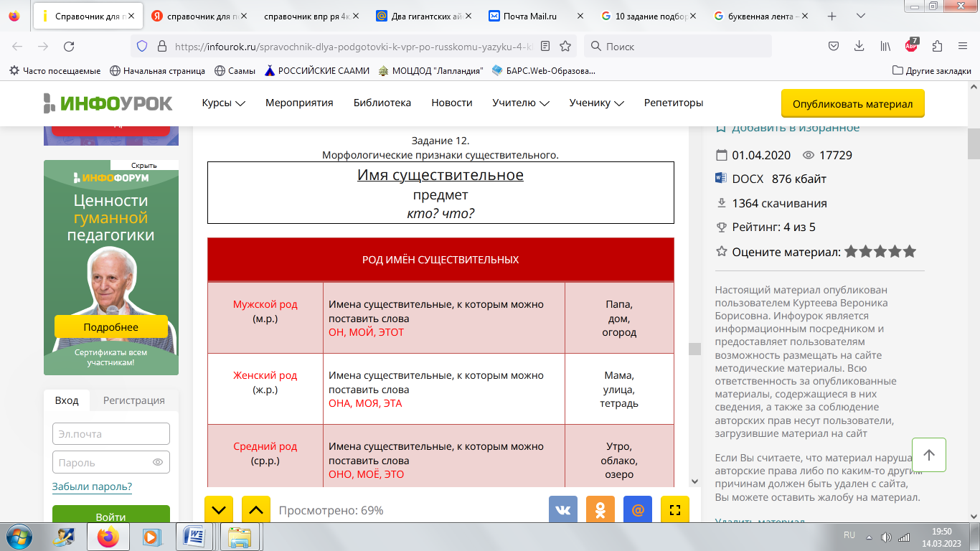Screen dimensions: 980x551
Task: Switch the document viewer to fullscreen
Action: [674, 510]
